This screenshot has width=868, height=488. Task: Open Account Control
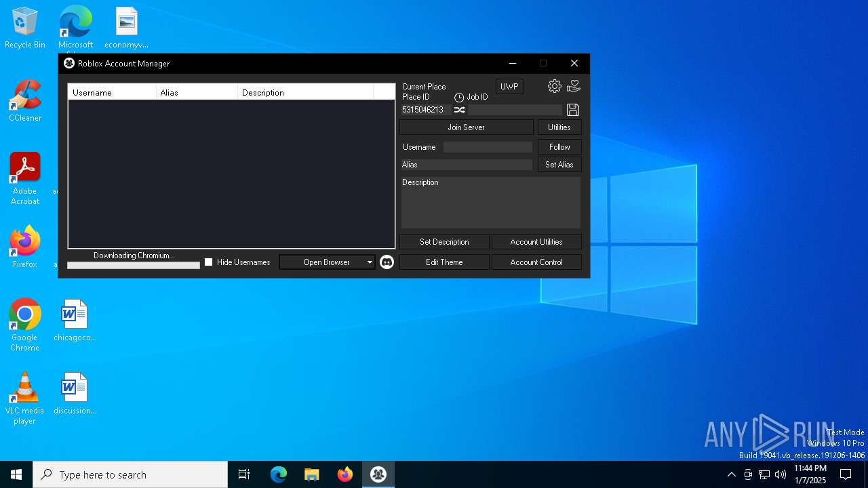coord(536,262)
